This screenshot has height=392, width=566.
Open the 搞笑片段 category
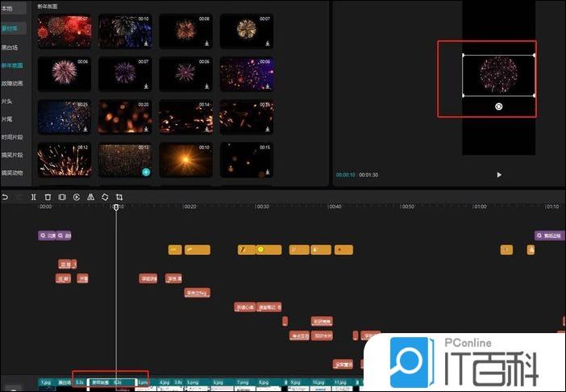(12, 155)
